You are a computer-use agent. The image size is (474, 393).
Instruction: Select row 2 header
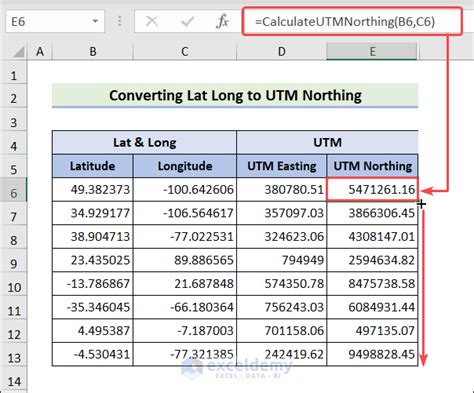coord(13,96)
